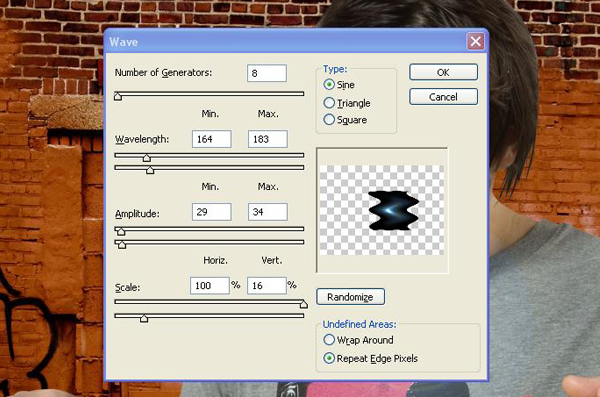Viewport: 600px width, 397px height.
Task: Confirm the Wave filter with OK
Action: click(443, 72)
